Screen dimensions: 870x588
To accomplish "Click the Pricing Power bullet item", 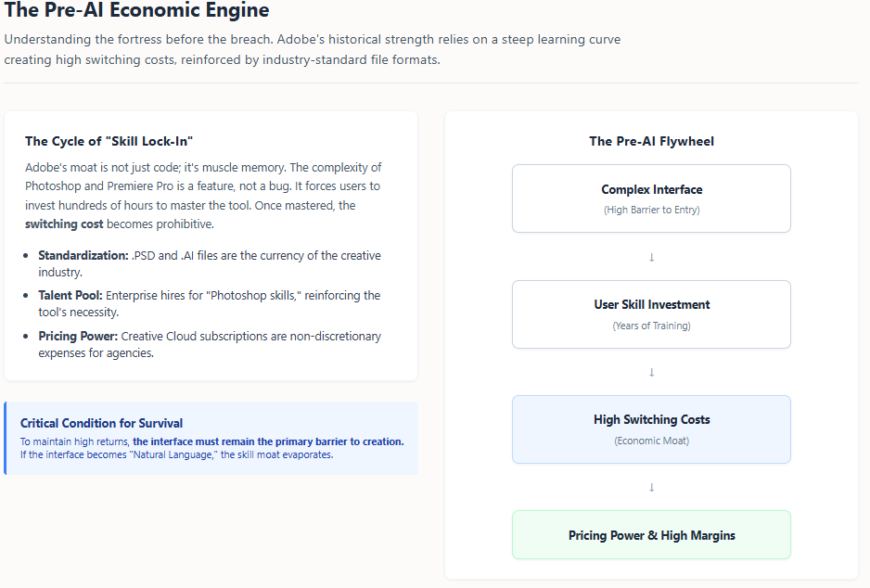I will click(209, 344).
